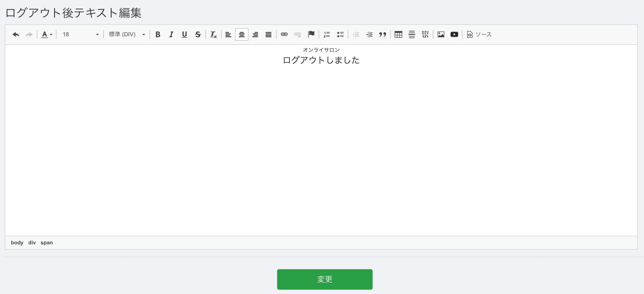The image size is (644, 294).
Task: Open the font size 18 dropdown
Action: (81, 34)
